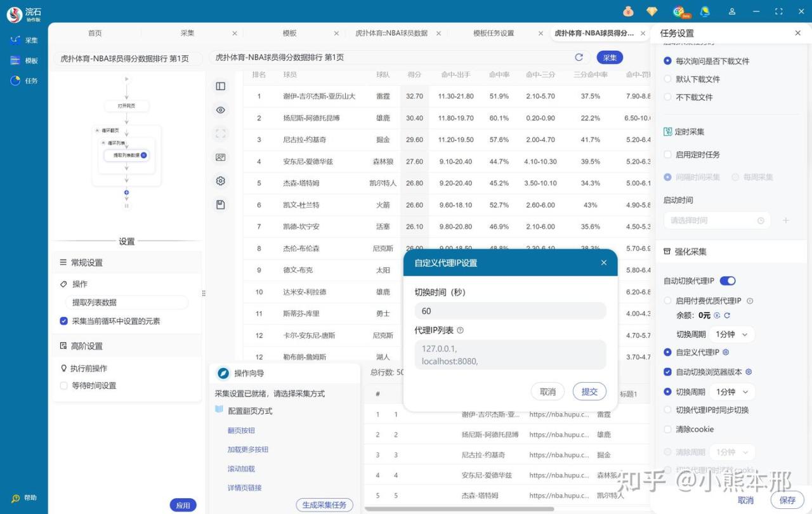Select 自定义代理IP radio option

coord(667,352)
